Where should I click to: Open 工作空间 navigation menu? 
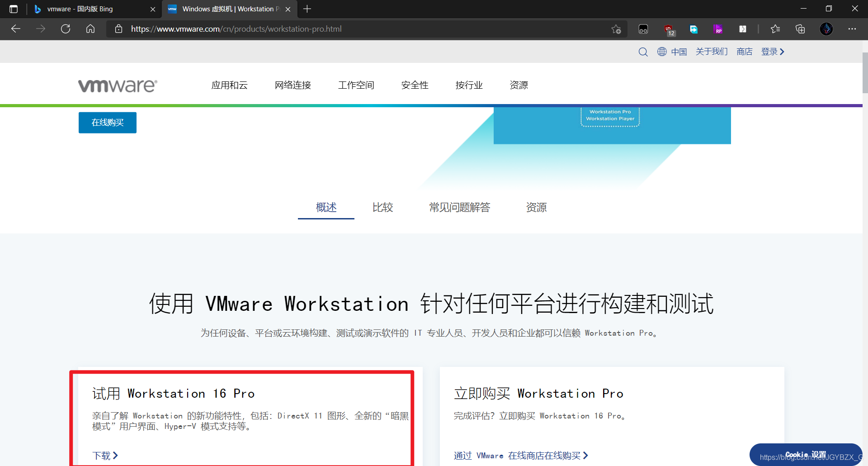click(356, 85)
